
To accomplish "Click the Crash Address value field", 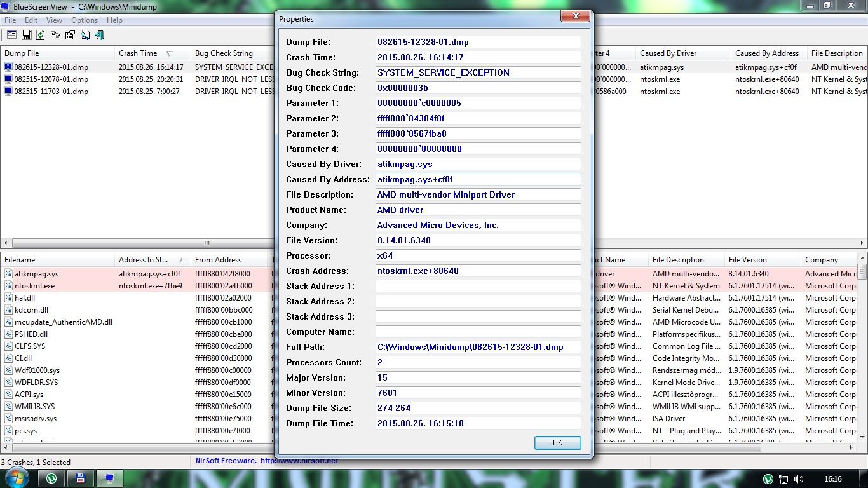I will 478,271.
